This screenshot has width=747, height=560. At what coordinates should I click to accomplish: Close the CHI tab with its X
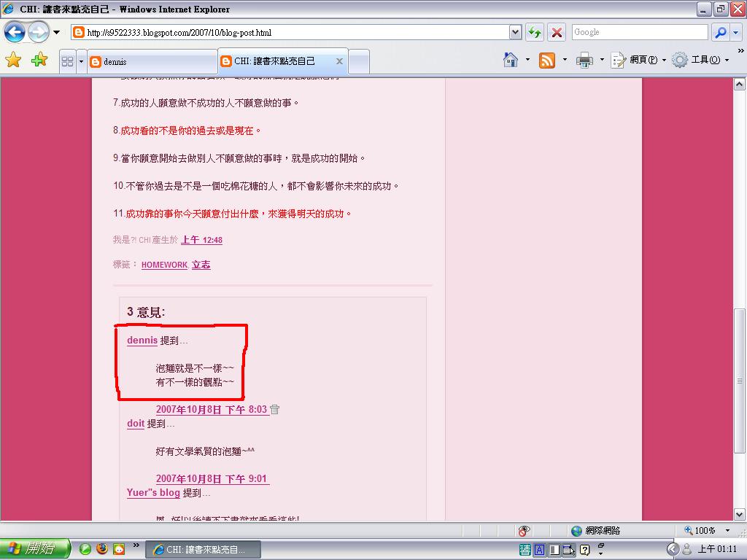(x=339, y=61)
